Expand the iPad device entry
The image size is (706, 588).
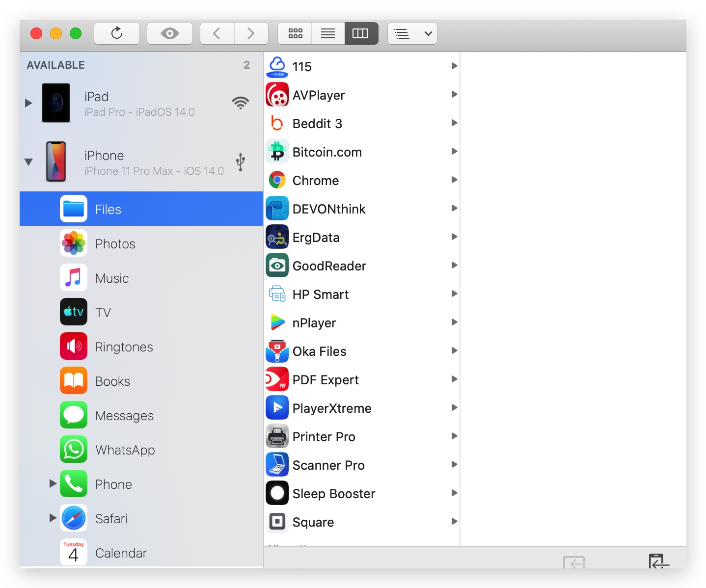28,103
